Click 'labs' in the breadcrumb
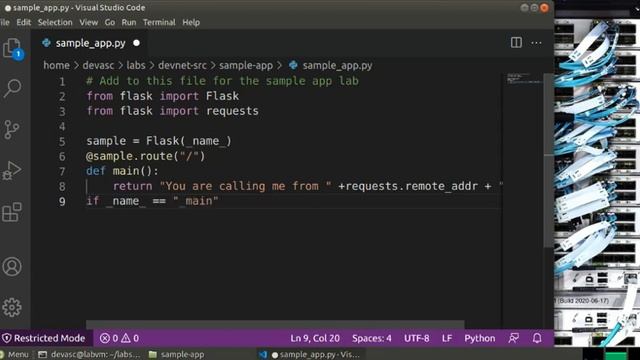640x360 pixels. click(136, 65)
